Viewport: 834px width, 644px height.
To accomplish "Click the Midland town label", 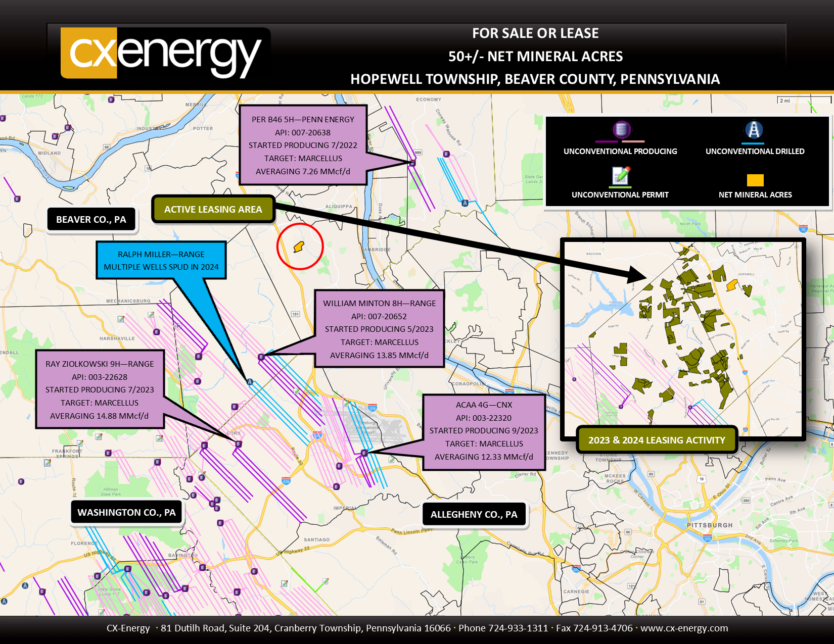I will 50,153.
